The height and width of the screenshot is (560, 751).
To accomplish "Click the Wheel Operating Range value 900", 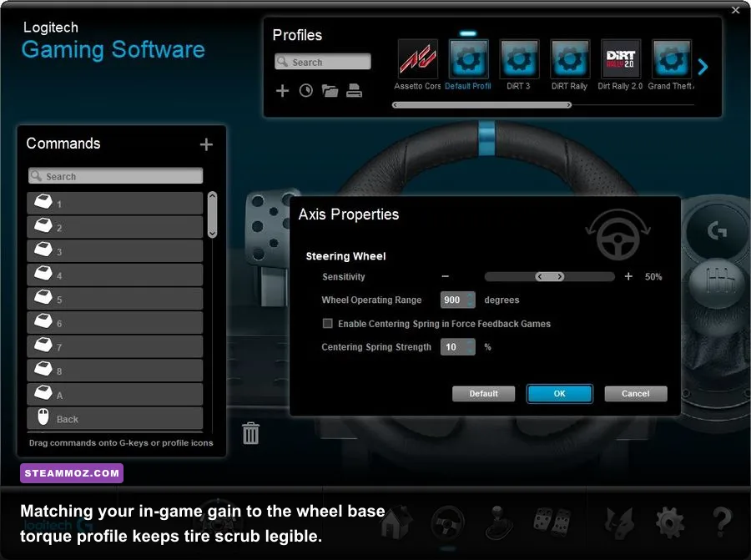I will click(x=453, y=300).
